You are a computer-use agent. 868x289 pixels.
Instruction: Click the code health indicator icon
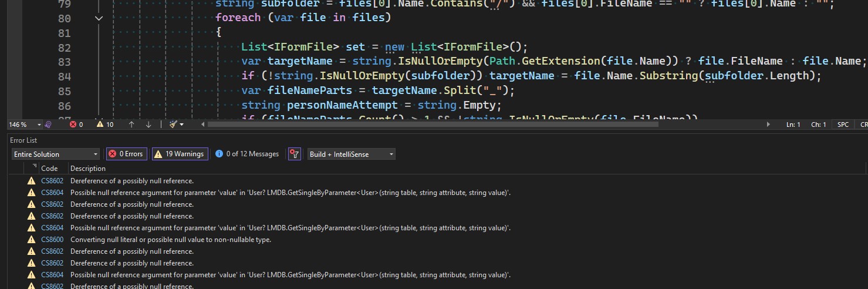pos(49,125)
